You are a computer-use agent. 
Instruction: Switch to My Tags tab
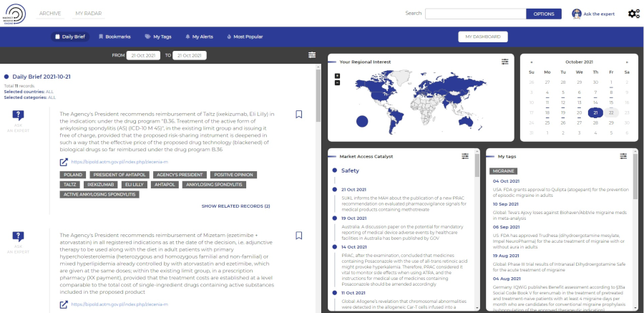[158, 37]
